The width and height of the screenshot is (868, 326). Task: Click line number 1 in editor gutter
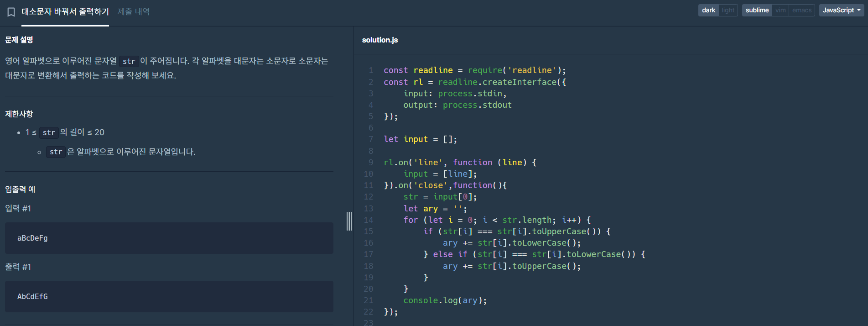371,70
